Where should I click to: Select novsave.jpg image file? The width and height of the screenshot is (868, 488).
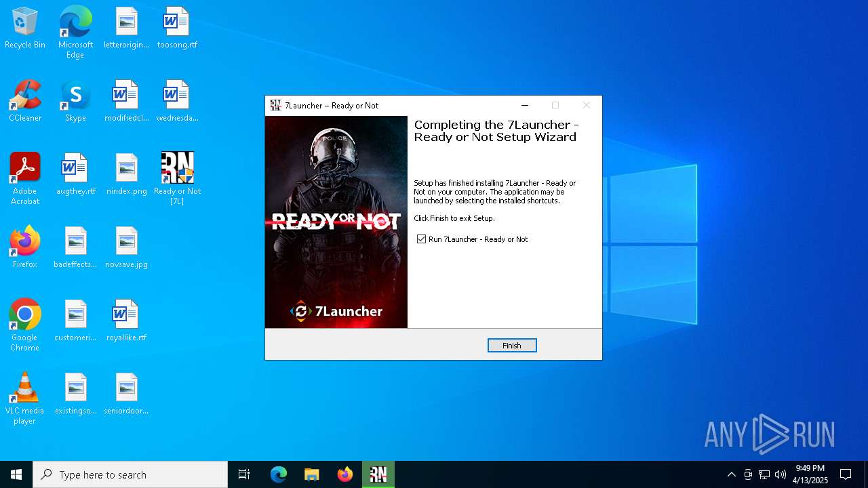126,248
